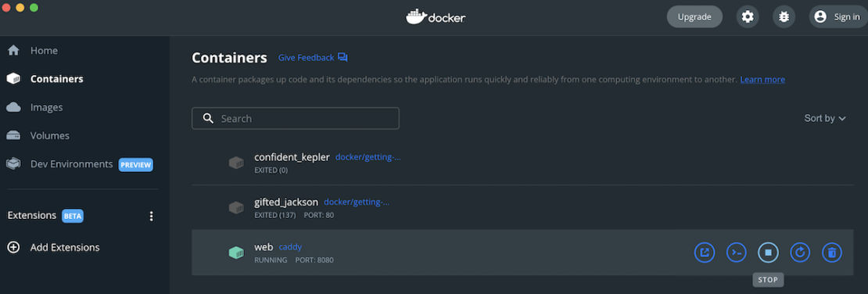Click the Images cloud icon
This screenshot has height=294, width=868.
[x=13, y=107]
